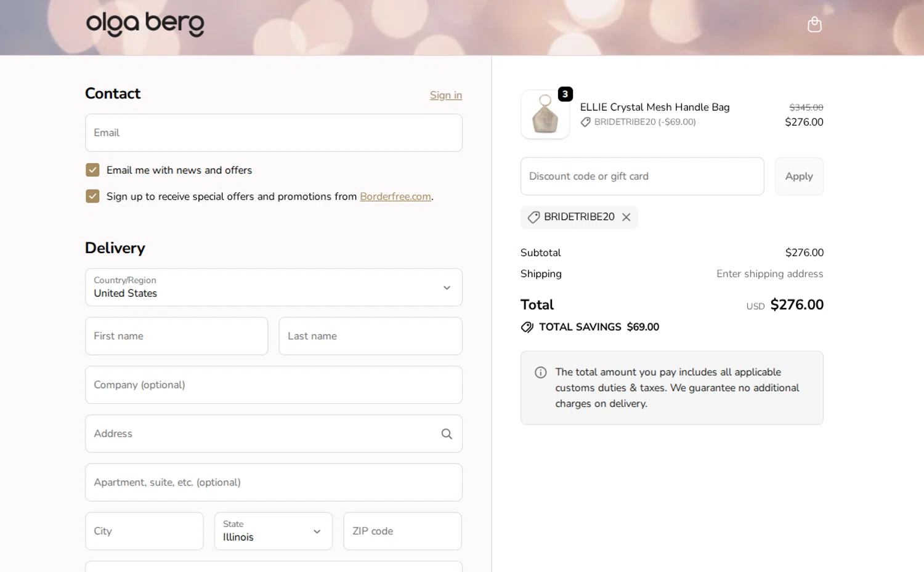924x572 pixels.
Task: Remove the BRIDETRIBE20 discount code
Action: click(x=626, y=217)
